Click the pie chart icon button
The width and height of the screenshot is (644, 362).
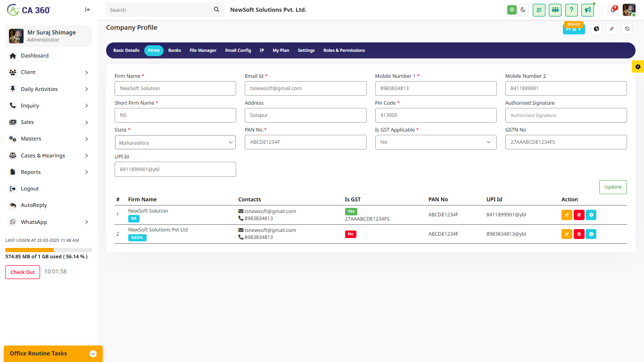(596, 29)
